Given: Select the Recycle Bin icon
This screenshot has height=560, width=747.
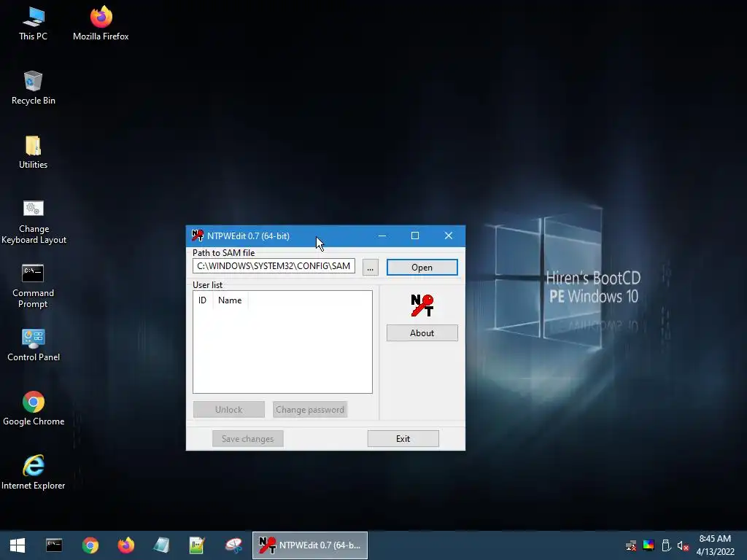Looking at the screenshot, I should (x=33, y=88).
